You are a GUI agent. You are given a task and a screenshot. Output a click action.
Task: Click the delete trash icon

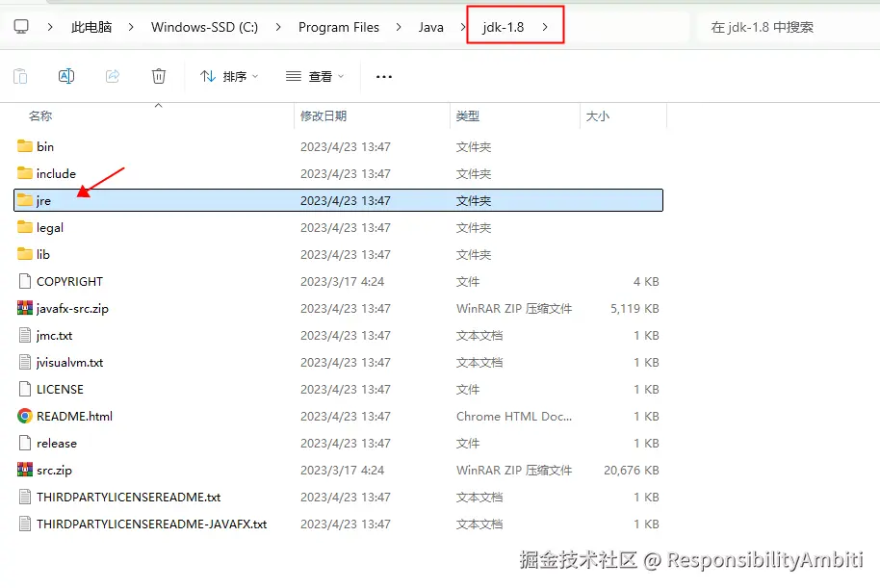point(159,76)
